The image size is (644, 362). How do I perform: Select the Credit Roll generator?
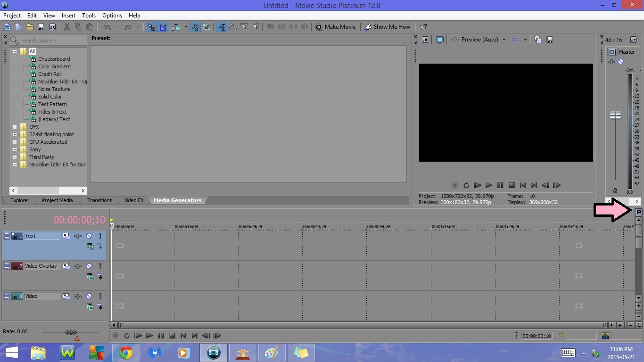tap(50, 74)
